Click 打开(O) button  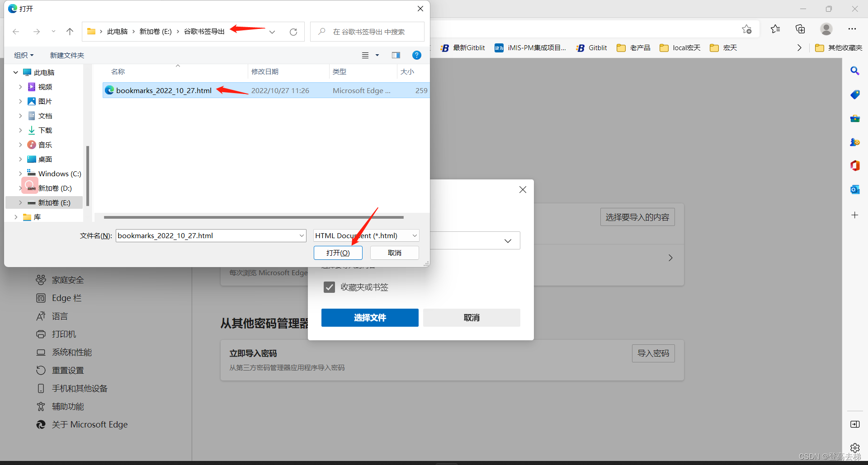(x=338, y=253)
